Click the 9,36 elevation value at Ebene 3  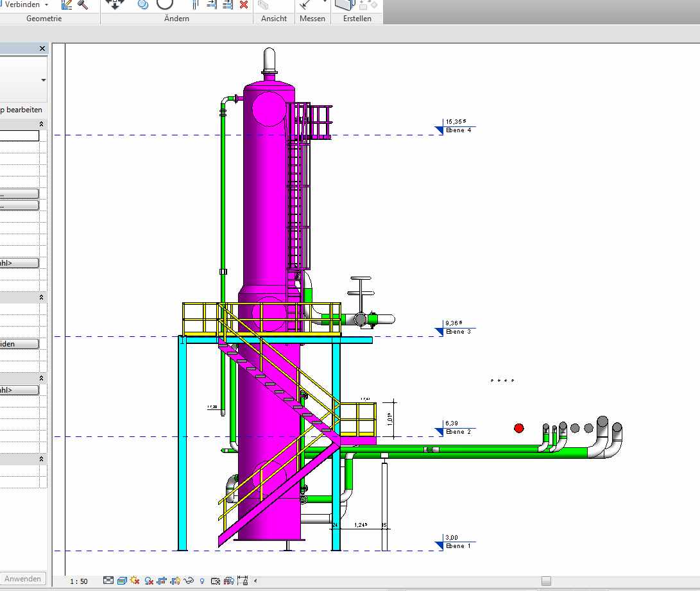point(454,323)
